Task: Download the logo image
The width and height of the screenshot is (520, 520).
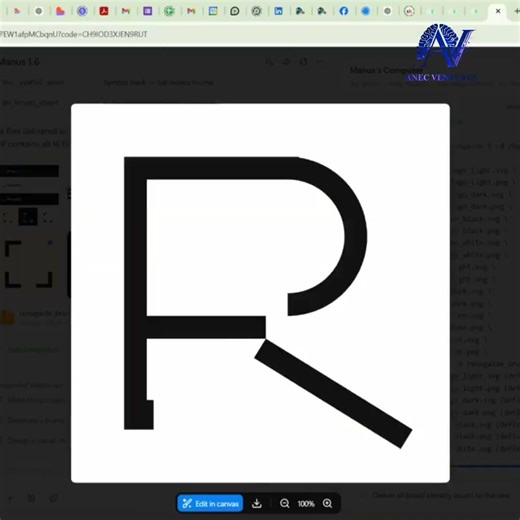Action: [257, 503]
